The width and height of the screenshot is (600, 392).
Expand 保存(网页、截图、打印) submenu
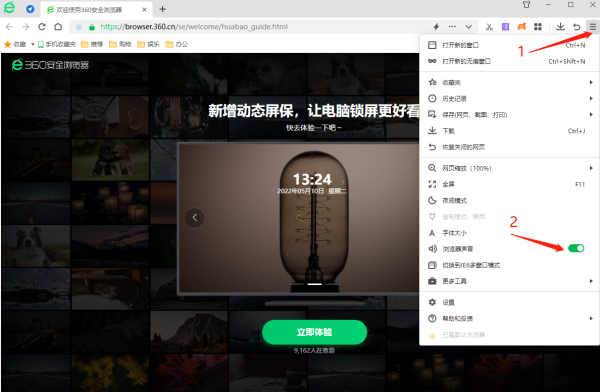click(509, 114)
